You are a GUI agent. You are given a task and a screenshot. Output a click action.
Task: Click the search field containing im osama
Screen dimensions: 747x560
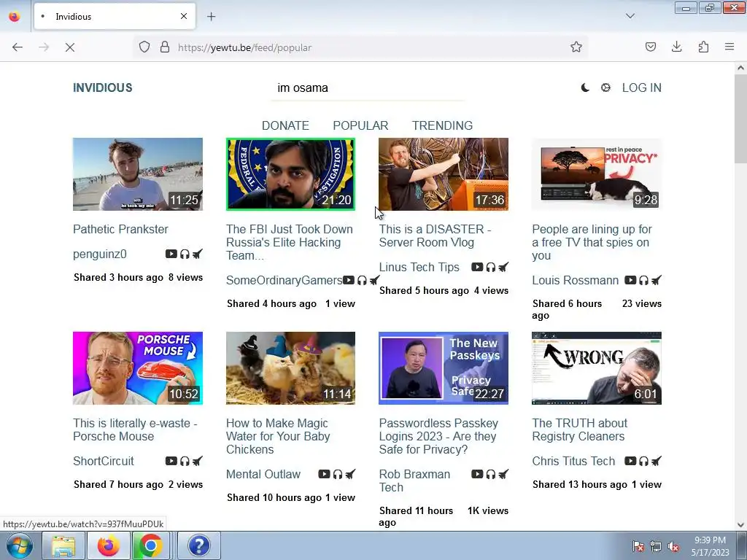pyautogui.click(x=368, y=88)
